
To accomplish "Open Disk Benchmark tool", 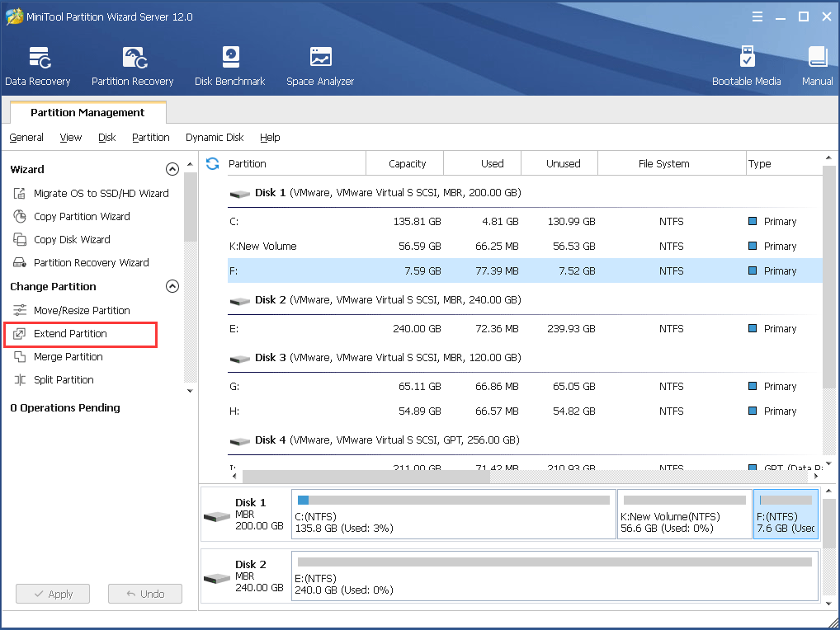I will 230,66.
